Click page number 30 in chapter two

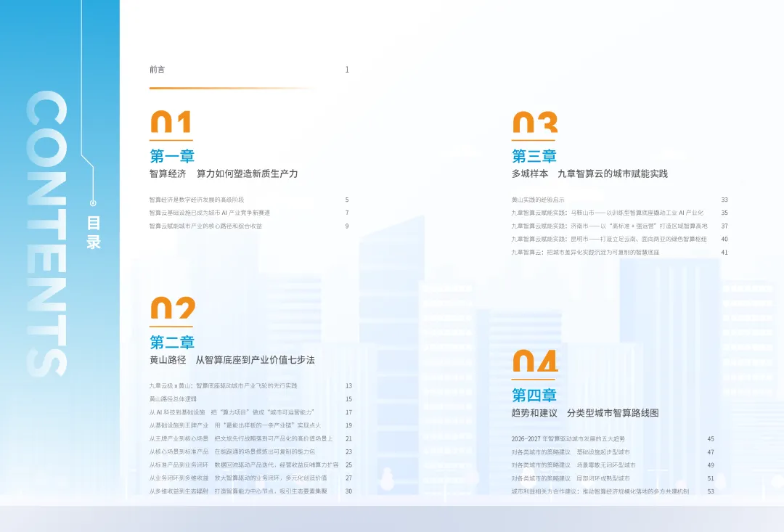[348, 491]
